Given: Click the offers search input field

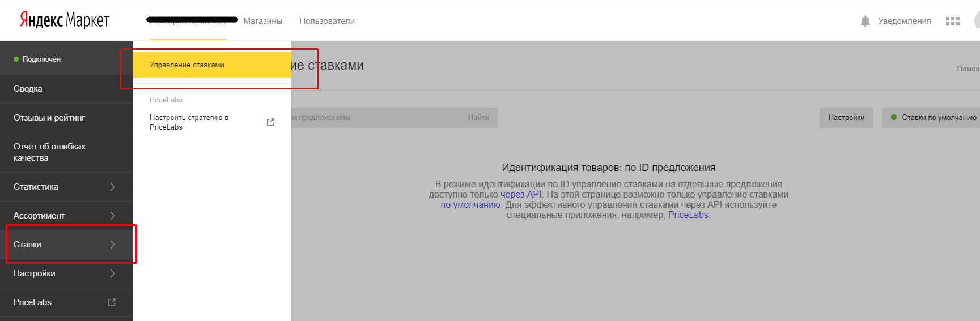Looking at the screenshot, I should (x=375, y=118).
